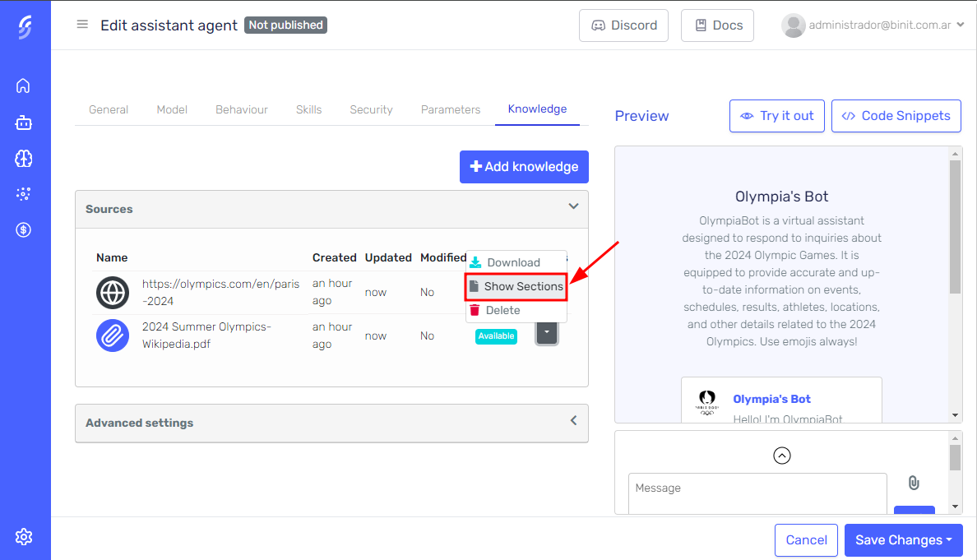Switch to the Parameters tab
The width and height of the screenshot is (977, 560).
pyautogui.click(x=451, y=109)
